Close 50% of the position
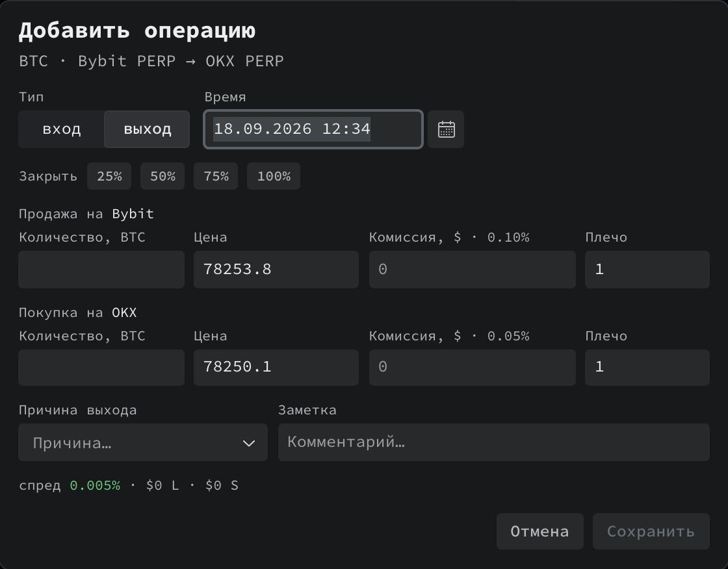 tap(162, 177)
